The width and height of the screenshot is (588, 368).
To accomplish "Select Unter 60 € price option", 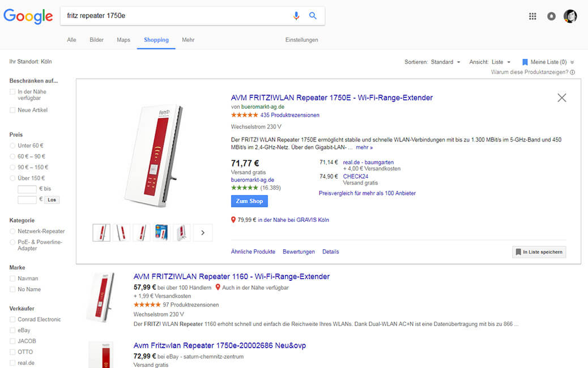I will point(12,146).
